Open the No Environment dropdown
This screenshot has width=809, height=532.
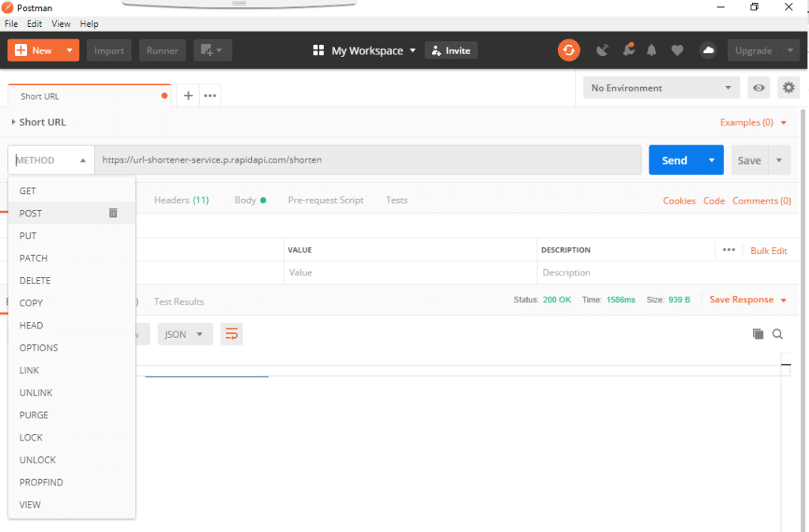click(x=660, y=87)
